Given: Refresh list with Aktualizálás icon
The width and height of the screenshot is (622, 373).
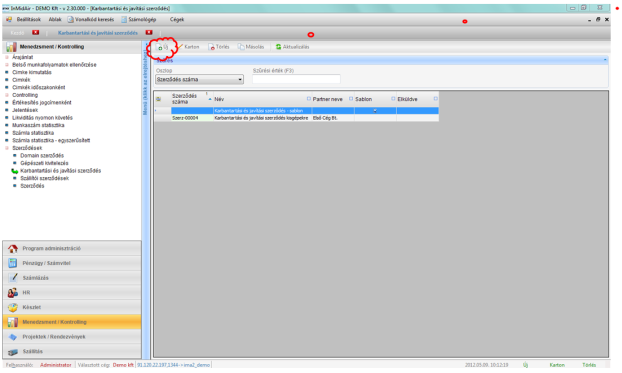Looking at the screenshot, I should pyautogui.click(x=278, y=47).
